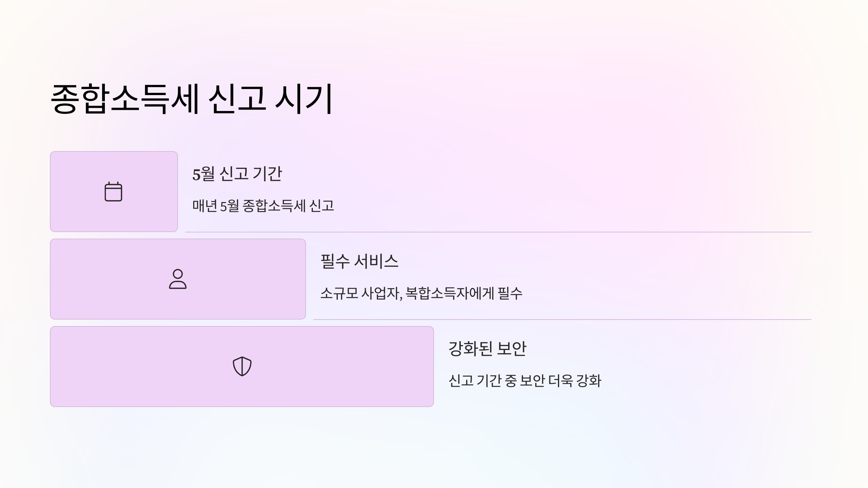Click the '5월 신고 기간' heading
The width and height of the screenshot is (868, 488).
(237, 174)
